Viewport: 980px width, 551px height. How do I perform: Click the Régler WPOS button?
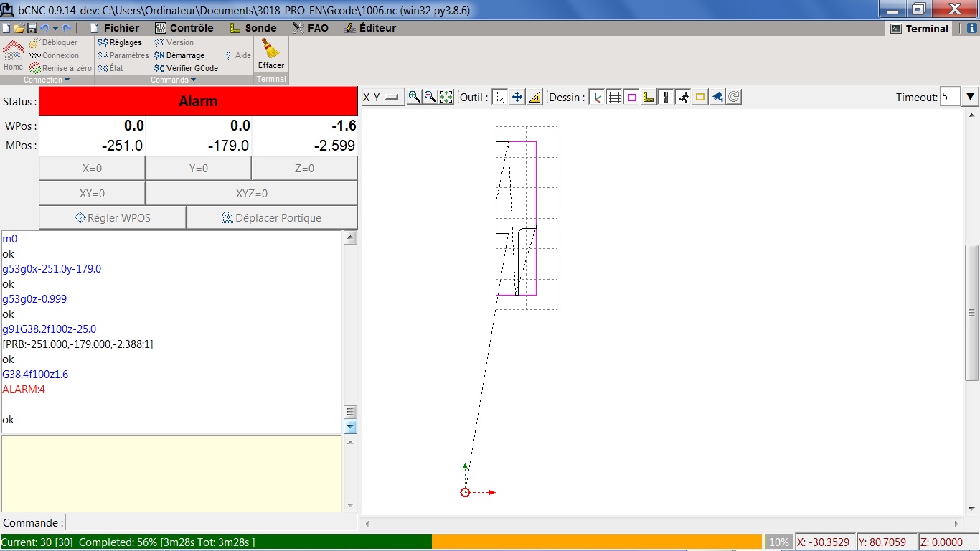coord(113,217)
